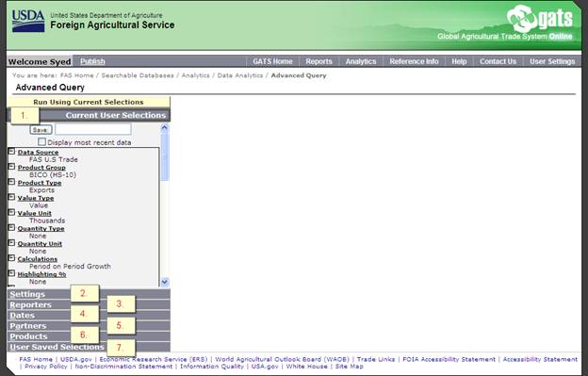Collapse the Product Group minus icon
Screen dimensions: 588x376
[11, 167]
